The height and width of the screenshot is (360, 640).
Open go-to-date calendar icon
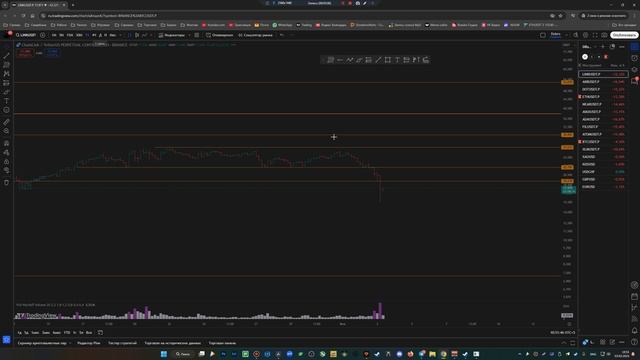(x=100, y=333)
